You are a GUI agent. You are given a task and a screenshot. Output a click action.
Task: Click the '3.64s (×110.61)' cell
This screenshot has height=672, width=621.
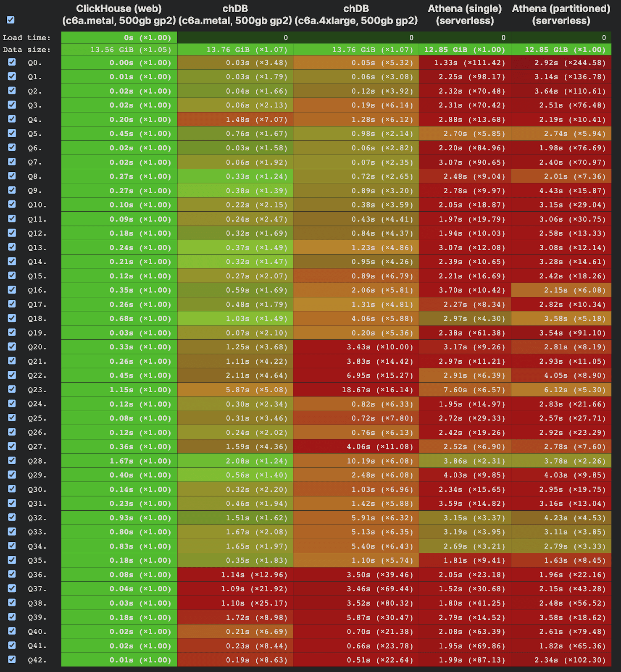coord(561,91)
